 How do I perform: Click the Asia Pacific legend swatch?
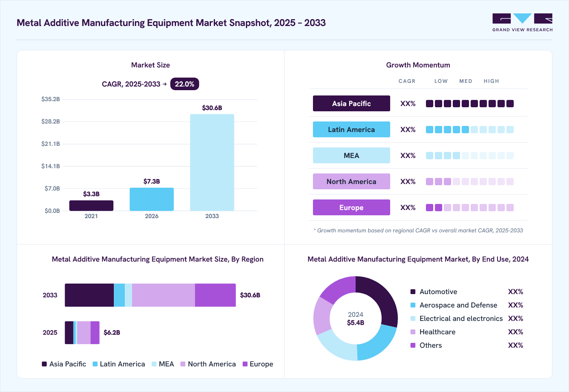pyautogui.click(x=44, y=364)
